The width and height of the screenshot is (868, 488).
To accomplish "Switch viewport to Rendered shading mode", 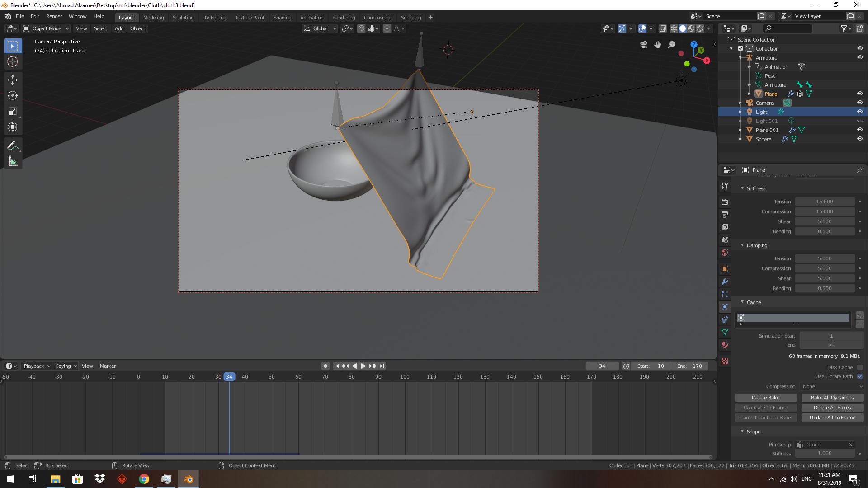I will click(700, 28).
